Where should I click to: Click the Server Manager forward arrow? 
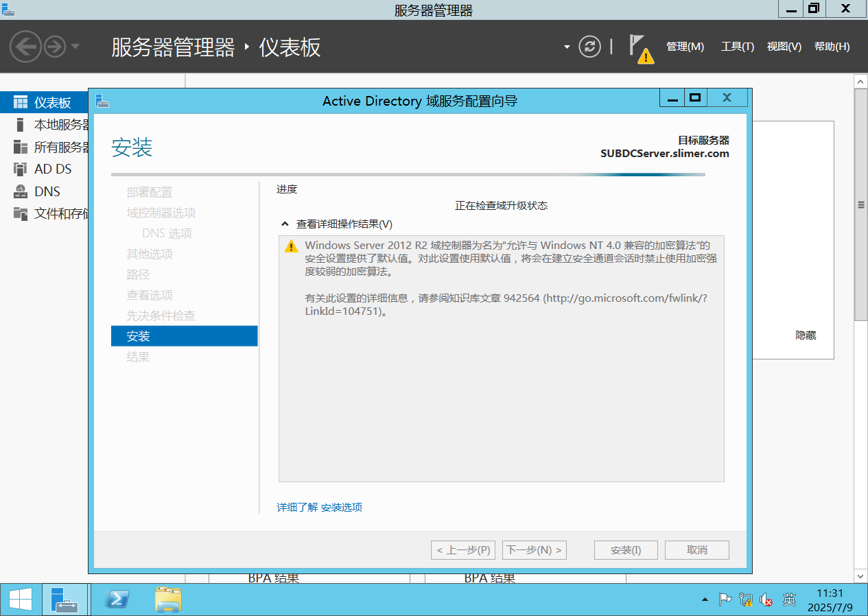point(55,47)
